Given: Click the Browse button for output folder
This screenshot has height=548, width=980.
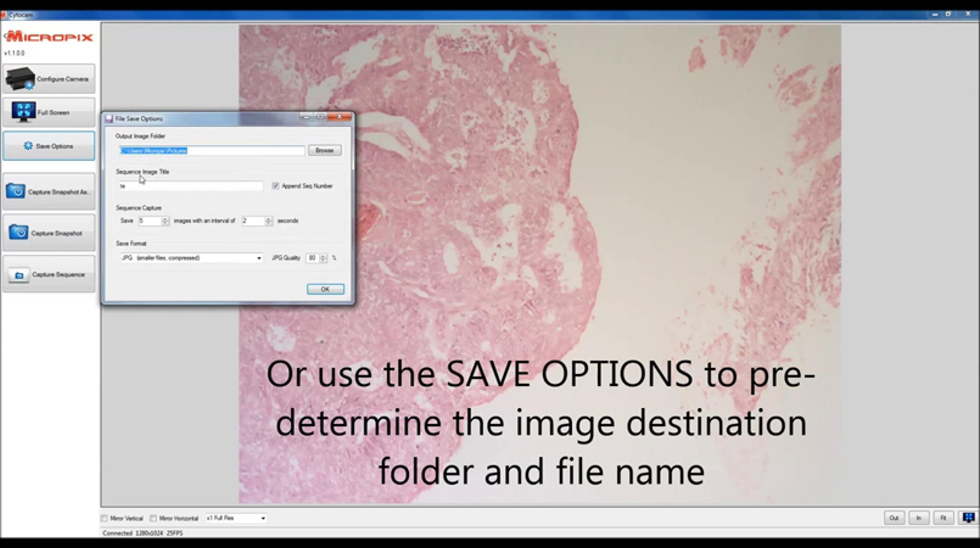Looking at the screenshot, I should pos(325,150).
